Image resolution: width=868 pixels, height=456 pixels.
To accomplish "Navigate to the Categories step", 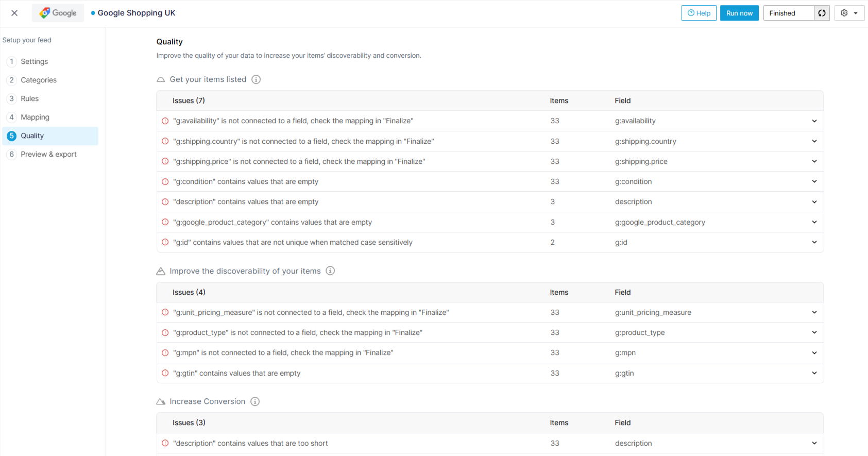I will pos(39,80).
